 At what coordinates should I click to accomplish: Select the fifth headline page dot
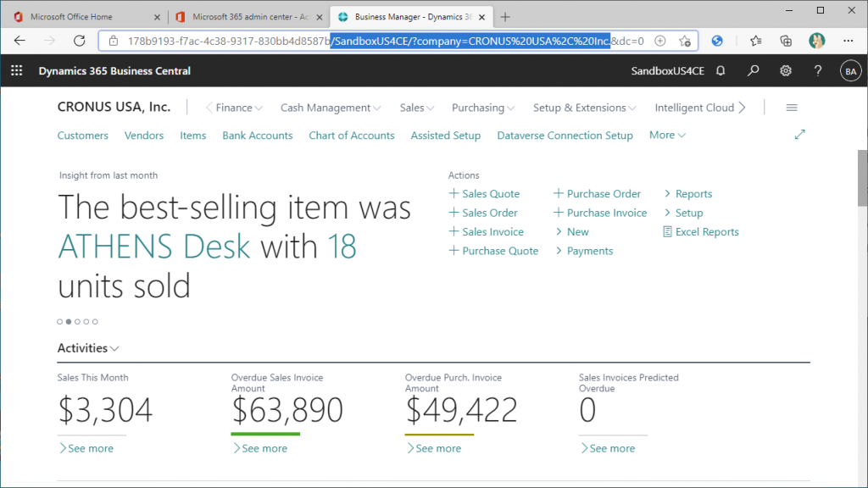click(95, 321)
